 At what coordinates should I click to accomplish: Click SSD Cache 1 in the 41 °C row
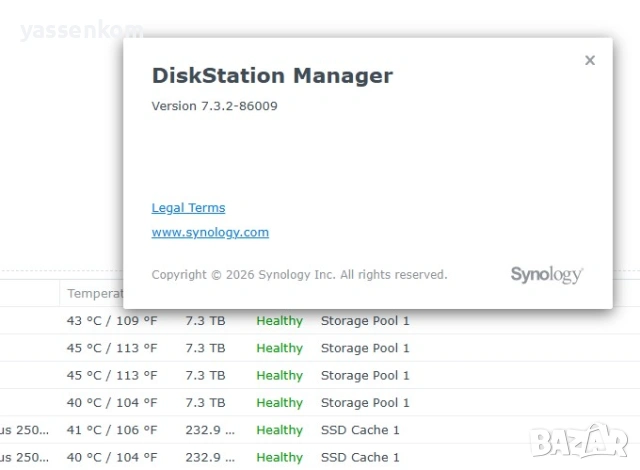point(360,430)
